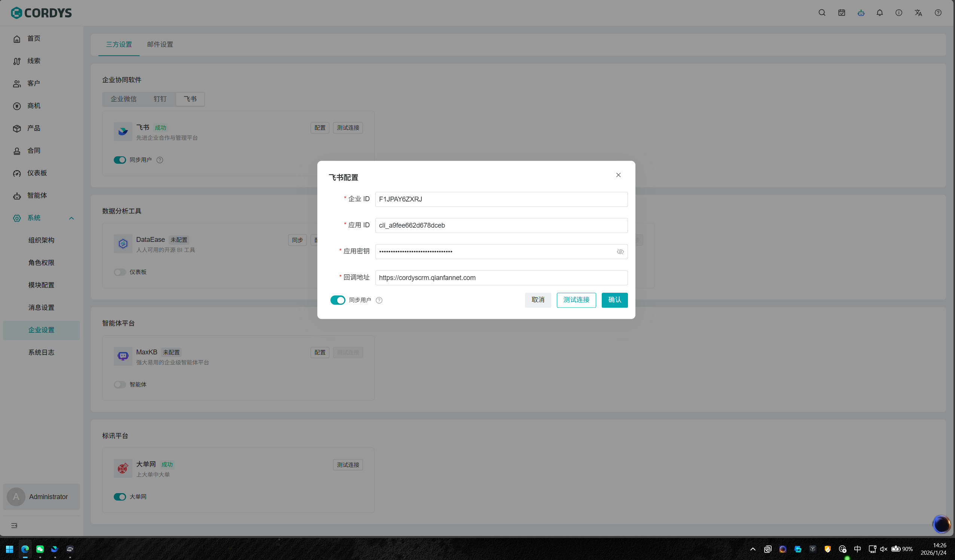
Task: Toggle 同步用户 switch in 飞书配置 dialog
Action: pos(338,300)
